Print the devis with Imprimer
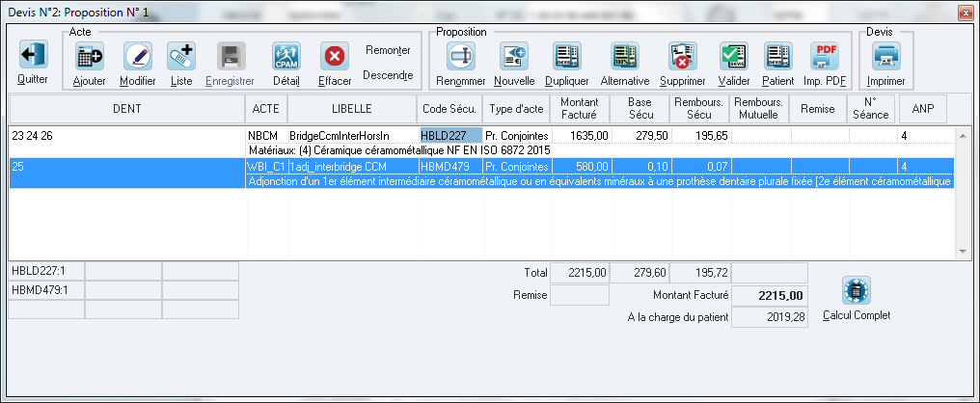Image resolution: width=980 pixels, height=403 pixels. 885,57
